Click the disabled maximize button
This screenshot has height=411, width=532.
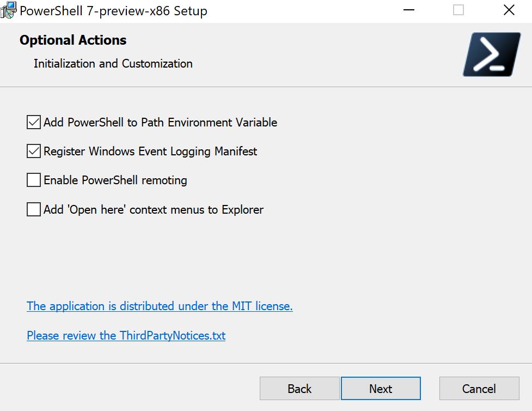(x=458, y=10)
